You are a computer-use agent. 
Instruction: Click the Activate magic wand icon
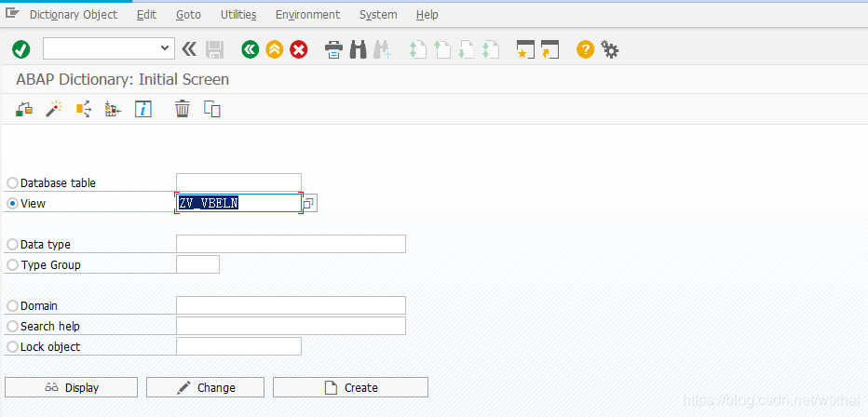coord(53,109)
